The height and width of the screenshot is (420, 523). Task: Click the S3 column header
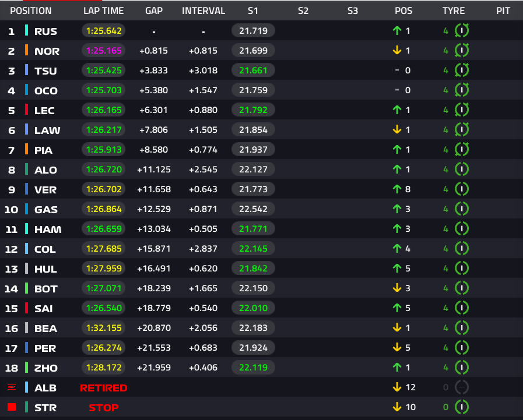(x=353, y=10)
